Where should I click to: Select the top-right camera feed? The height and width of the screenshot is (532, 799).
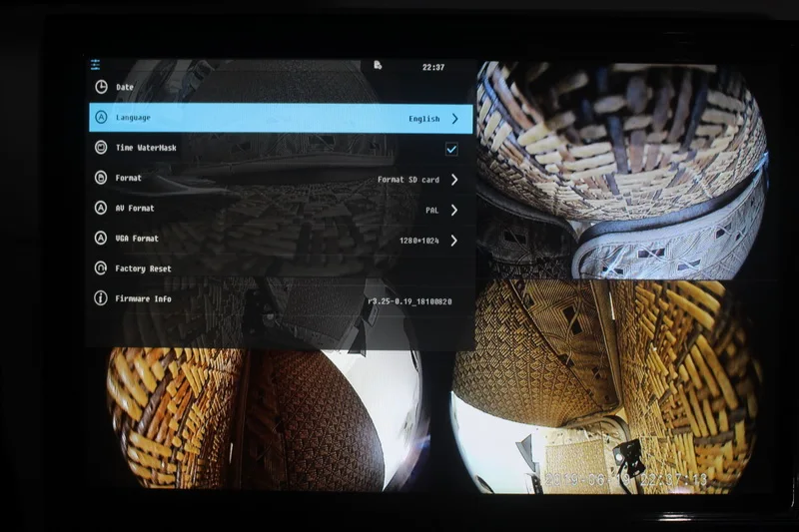coord(621,170)
